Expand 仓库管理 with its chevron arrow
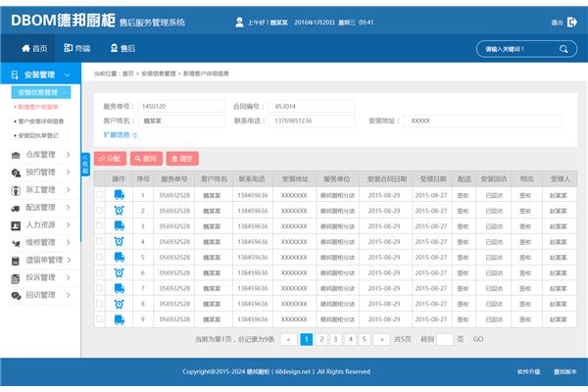Viewport: 588px width, 392px height. tap(69, 154)
